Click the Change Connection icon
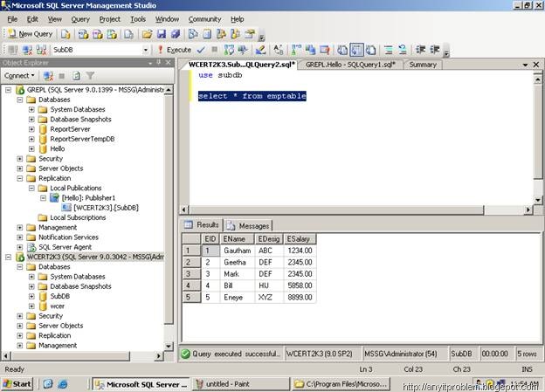 pos(41,50)
